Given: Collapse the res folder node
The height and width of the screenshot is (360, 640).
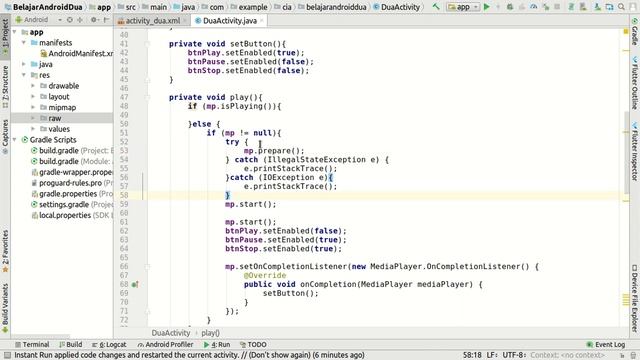Looking at the screenshot, I should (x=24, y=75).
